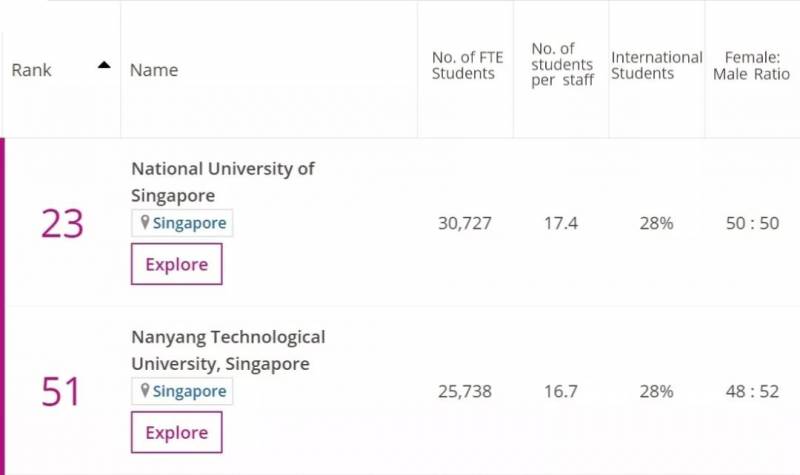This screenshot has width=800, height=475.
Task: Click rank number 51
Action: (x=61, y=392)
